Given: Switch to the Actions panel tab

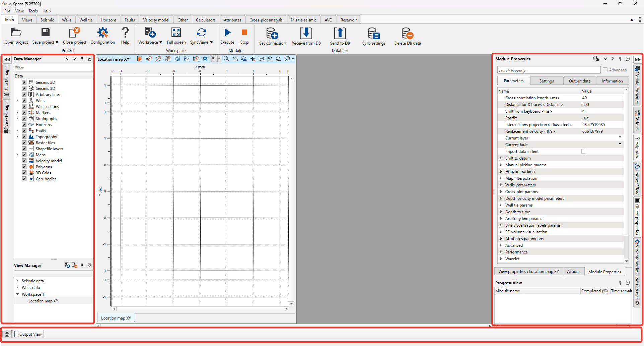Looking at the screenshot, I should [573, 272].
